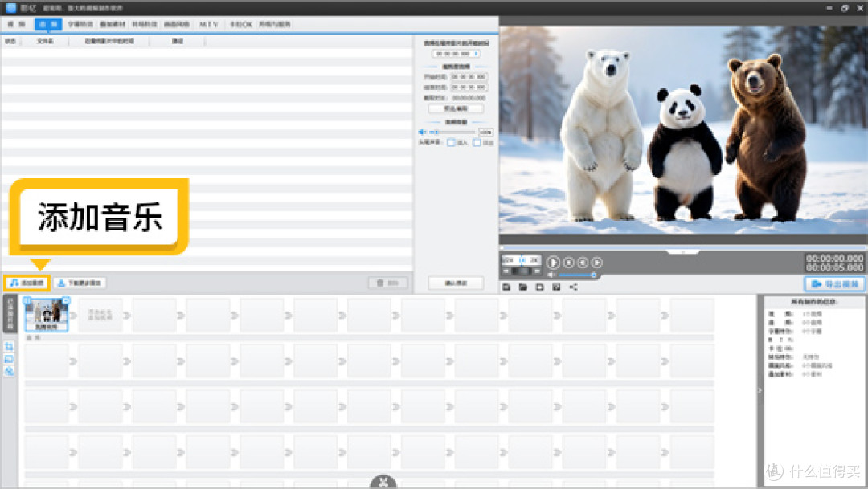The width and height of the screenshot is (868, 489).
Task: Click the stepper arrow on the insert time field
Action: click(x=476, y=54)
